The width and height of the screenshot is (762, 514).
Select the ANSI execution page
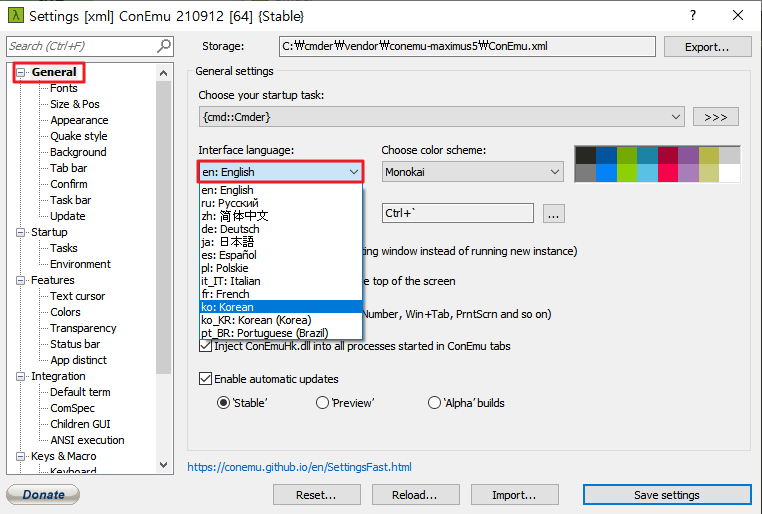87,440
